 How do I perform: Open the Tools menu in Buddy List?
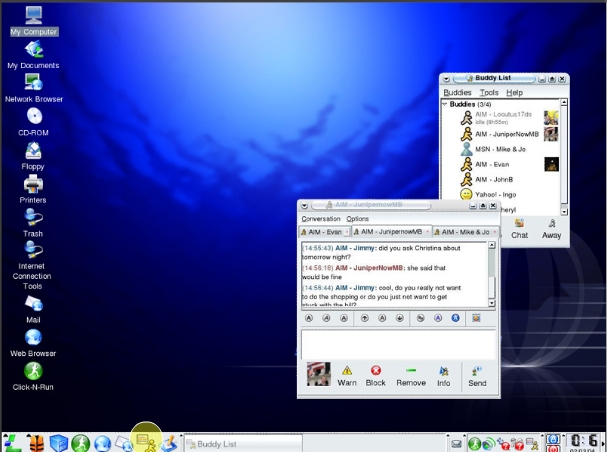click(x=489, y=92)
